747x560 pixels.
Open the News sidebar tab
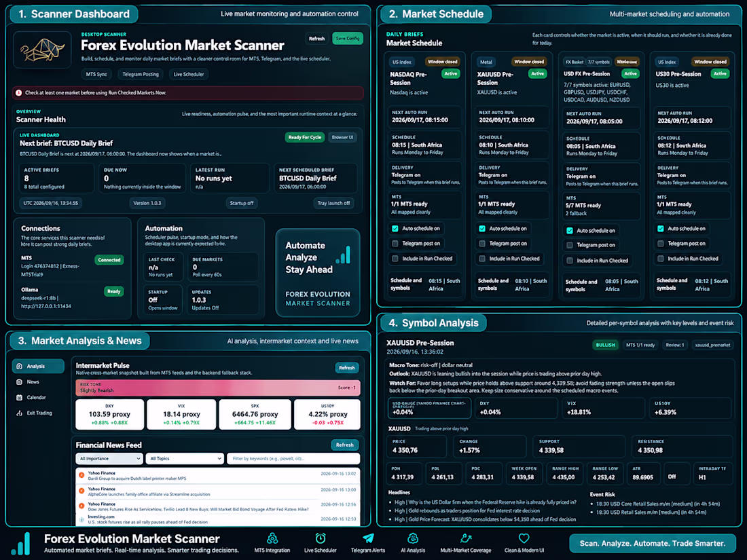pyautogui.click(x=37, y=382)
